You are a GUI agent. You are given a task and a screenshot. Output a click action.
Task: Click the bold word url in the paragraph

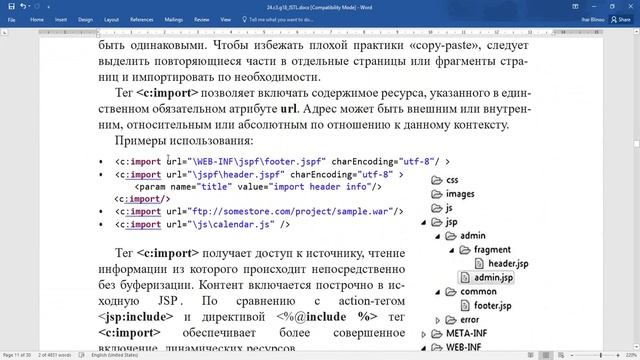tap(289, 109)
